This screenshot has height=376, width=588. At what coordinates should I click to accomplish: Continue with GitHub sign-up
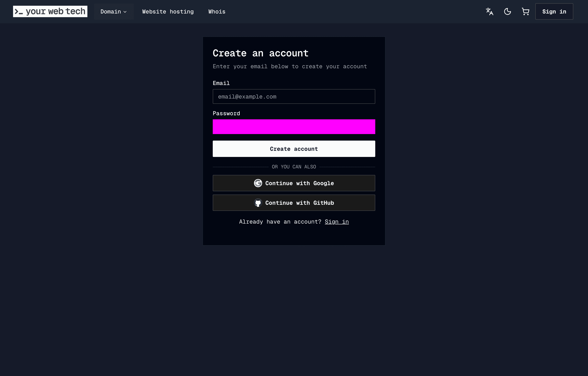[294, 203]
